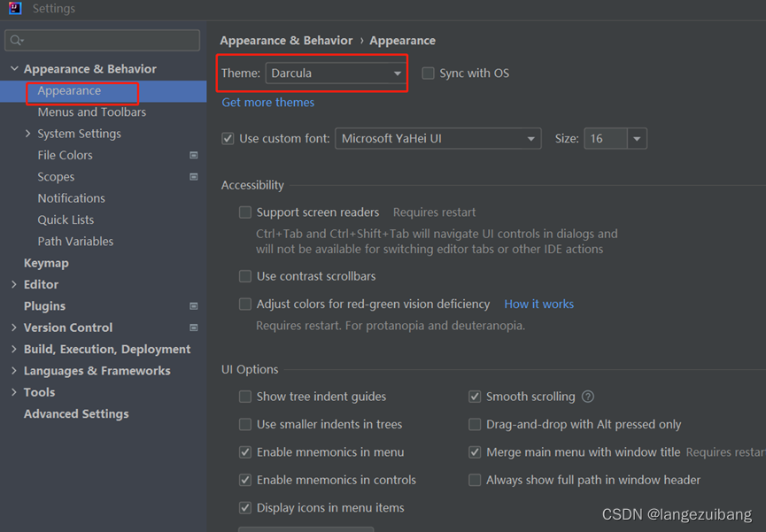Open the font Size dropdown arrow

pyautogui.click(x=637, y=139)
